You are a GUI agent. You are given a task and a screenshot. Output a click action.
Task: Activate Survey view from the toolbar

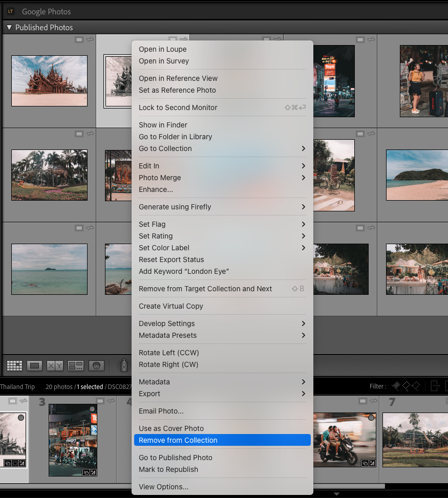75,365
